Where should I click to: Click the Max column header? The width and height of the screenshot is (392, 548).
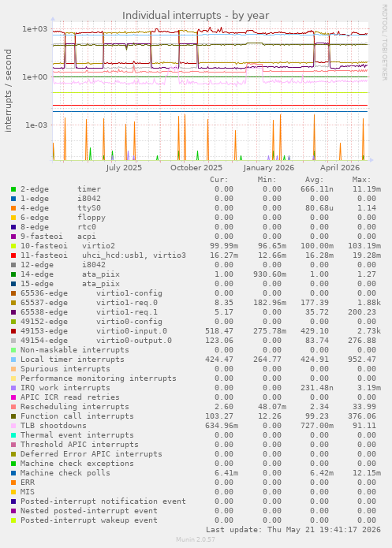361,180
